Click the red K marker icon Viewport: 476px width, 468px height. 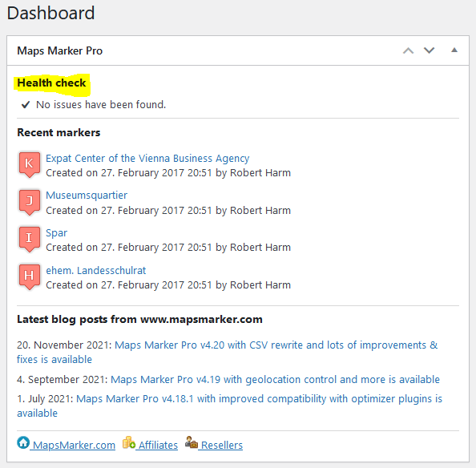30,164
